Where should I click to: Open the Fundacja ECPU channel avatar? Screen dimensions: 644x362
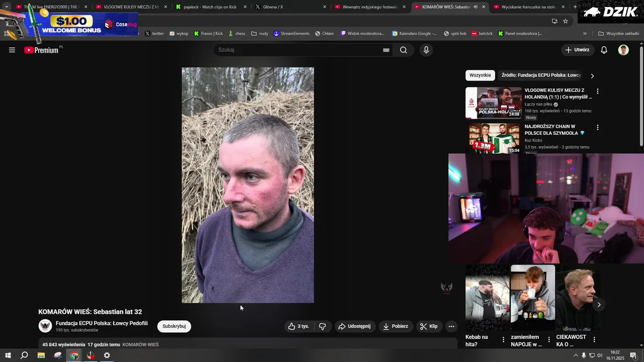tap(45, 326)
